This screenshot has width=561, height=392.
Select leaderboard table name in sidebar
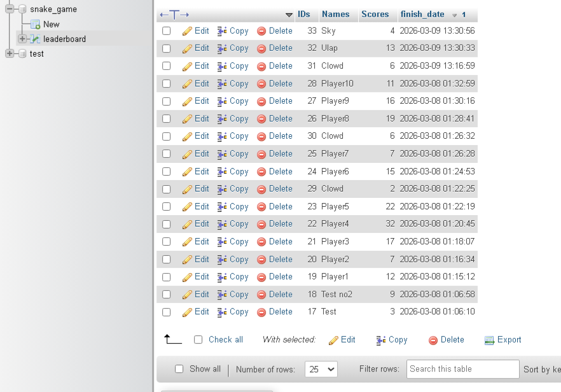pyautogui.click(x=64, y=39)
